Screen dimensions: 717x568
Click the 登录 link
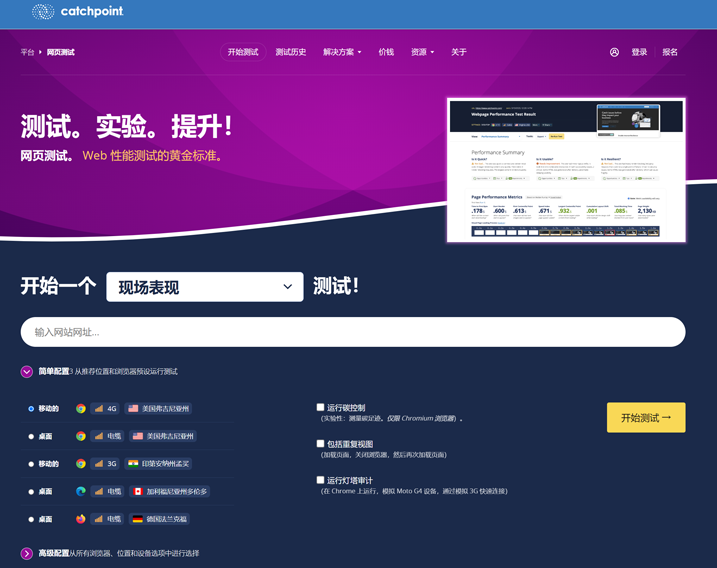(x=639, y=52)
